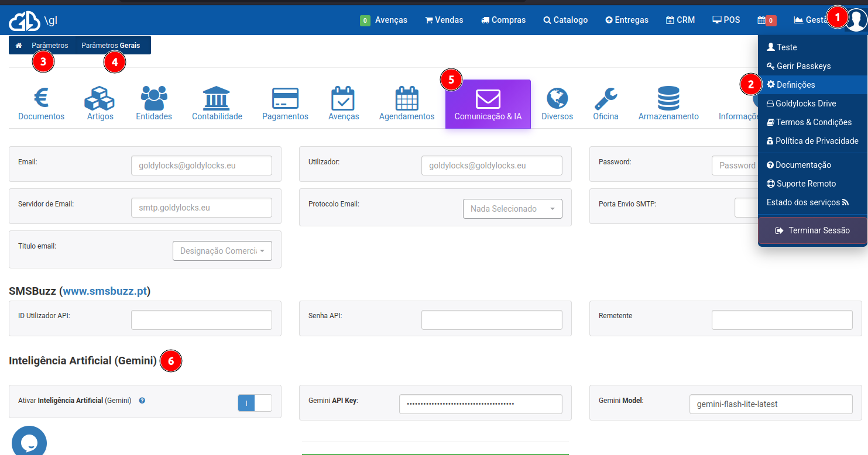Select the Armazenamento database icon
The height and width of the screenshot is (455, 868).
point(668,98)
